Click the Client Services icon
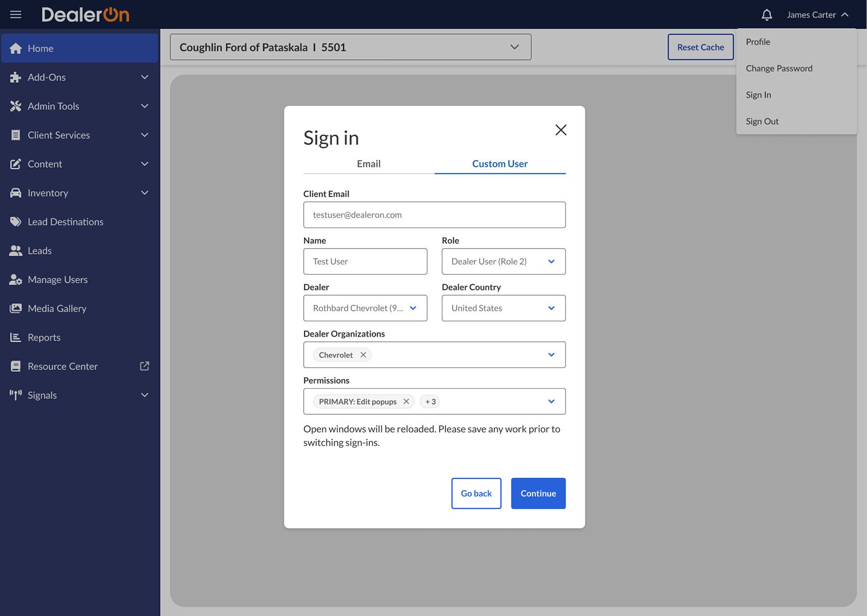This screenshot has height=616, width=867. coord(16,135)
